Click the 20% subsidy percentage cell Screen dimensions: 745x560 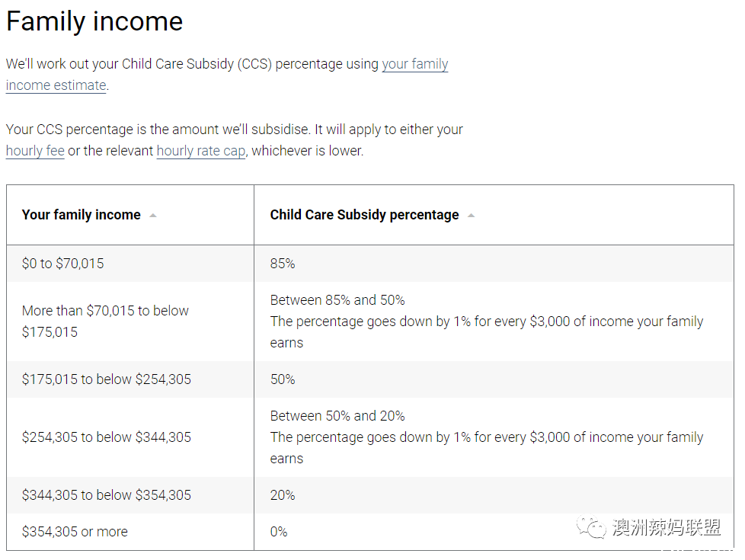494,495
